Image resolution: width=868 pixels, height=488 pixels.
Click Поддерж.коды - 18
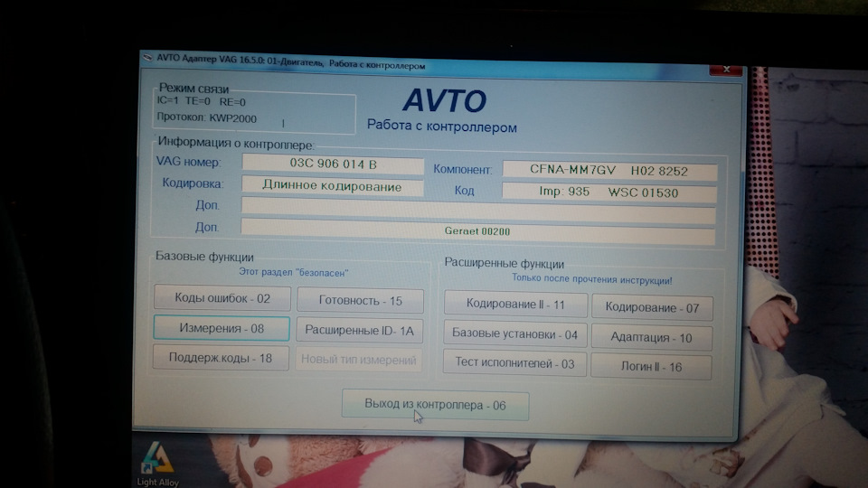221,358
